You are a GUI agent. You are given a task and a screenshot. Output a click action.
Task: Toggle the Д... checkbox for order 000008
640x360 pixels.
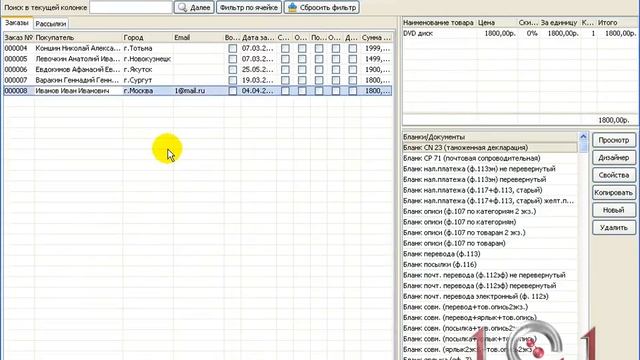click(353, 91)
